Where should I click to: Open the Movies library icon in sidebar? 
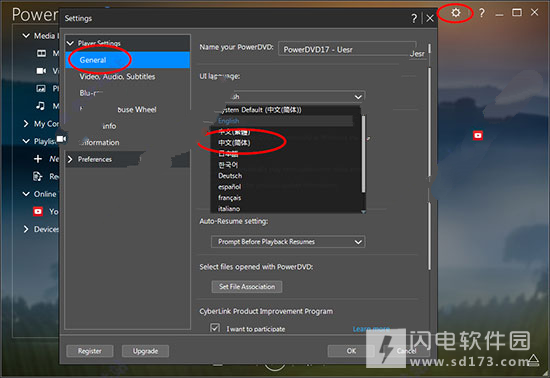tap(41, 53)
